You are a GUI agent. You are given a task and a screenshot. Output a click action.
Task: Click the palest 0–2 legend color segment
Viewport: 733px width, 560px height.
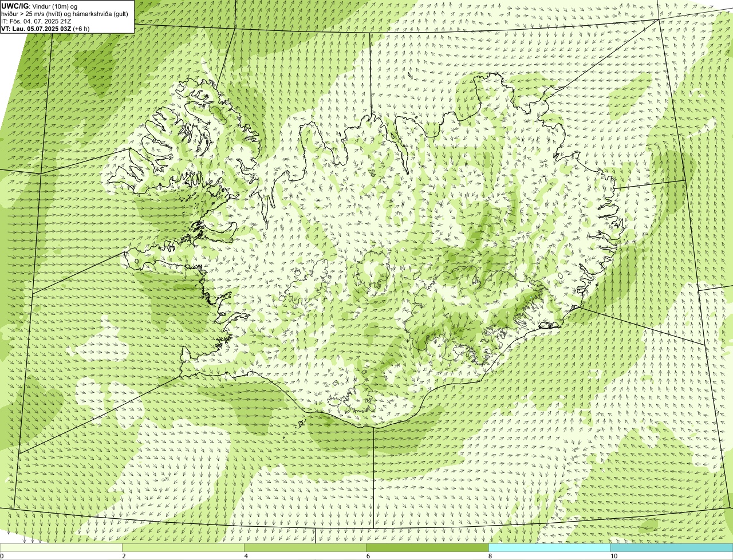click(61, 547)
